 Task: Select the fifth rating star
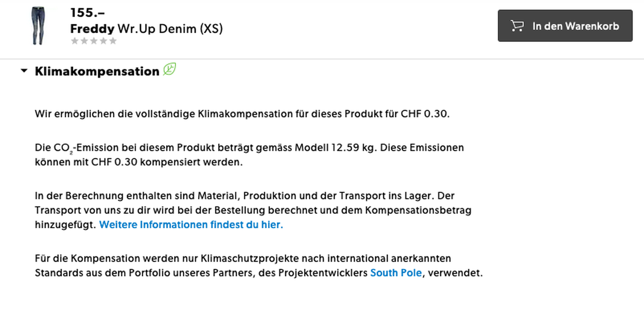tap(113, 41)
